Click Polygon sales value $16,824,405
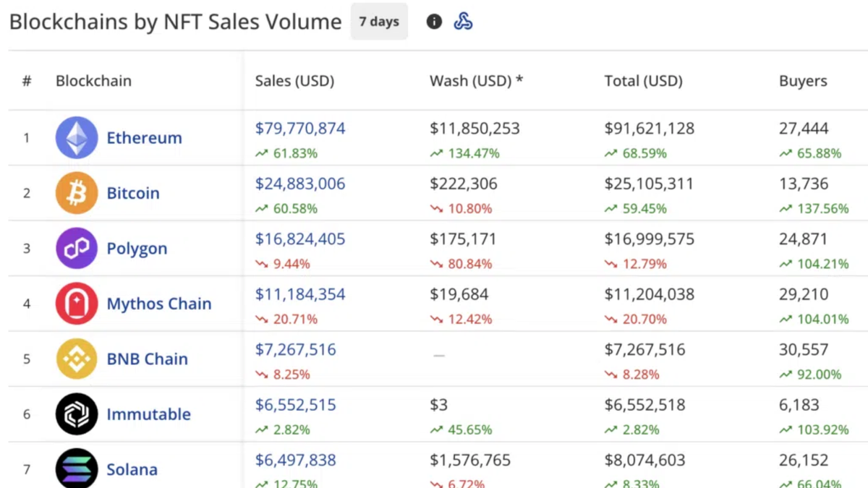 coord(300,239)
